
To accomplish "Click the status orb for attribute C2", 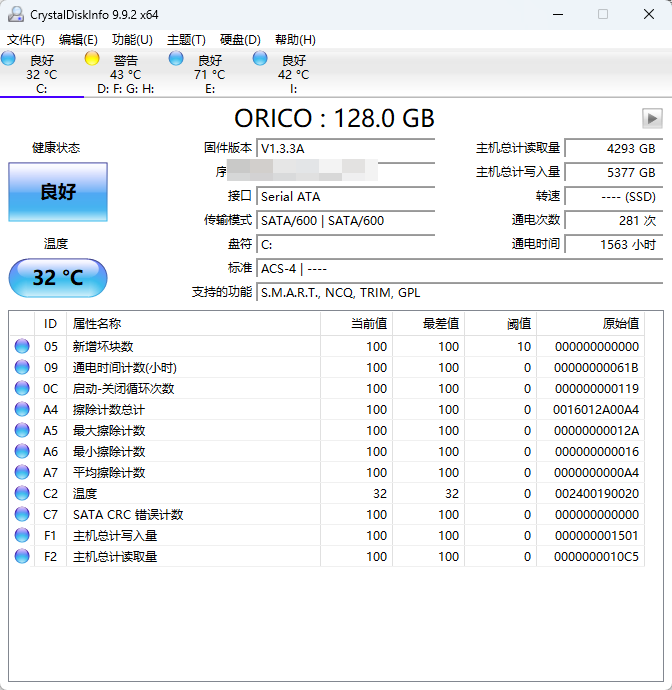I will 22,493.
